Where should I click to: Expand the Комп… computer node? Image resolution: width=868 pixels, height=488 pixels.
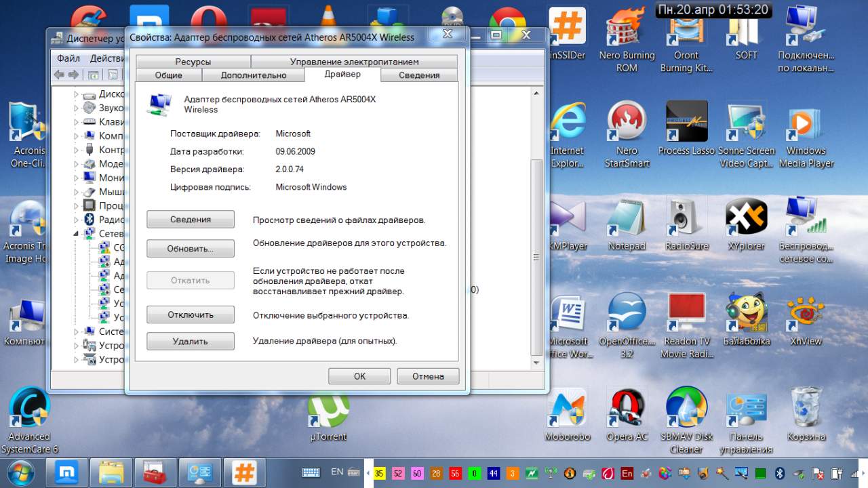tap(76, 136)
